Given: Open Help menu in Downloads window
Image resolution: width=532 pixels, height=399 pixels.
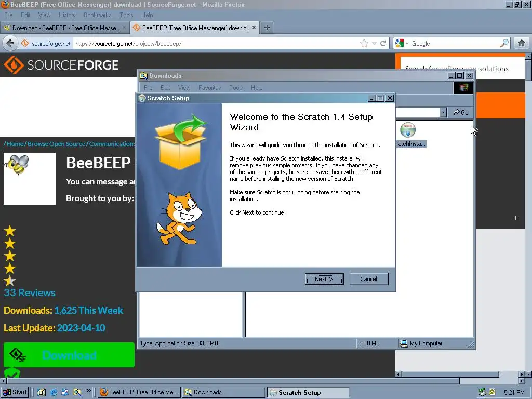Looking at the screenshot, I should [x=257, y=87].
